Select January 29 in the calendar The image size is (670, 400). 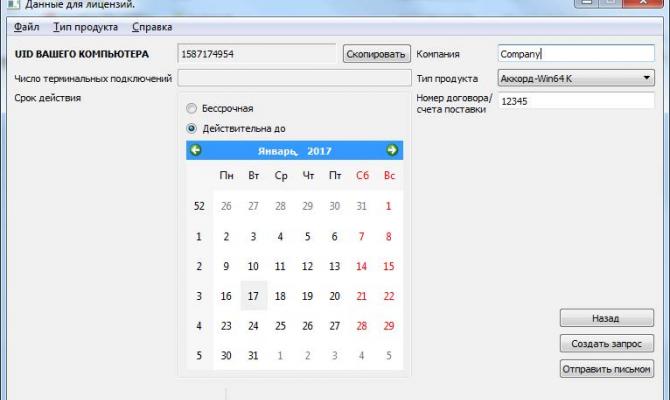click(x=388, y=326)
